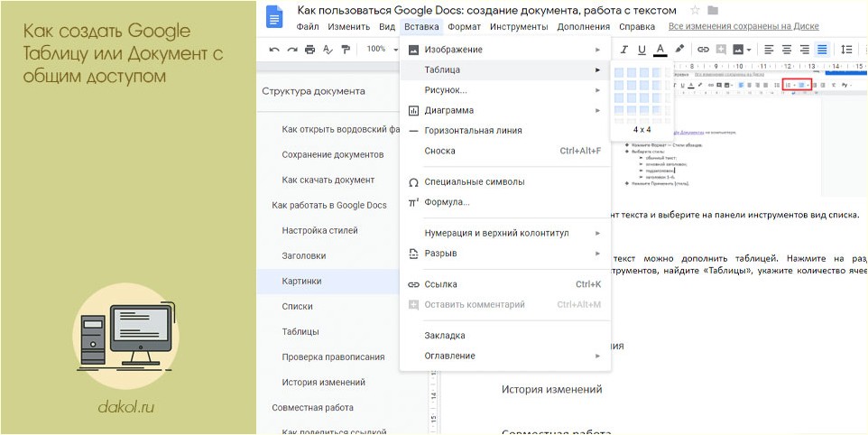Open the Изменить menu
The image size is (868, 435).
click(349, 26)
